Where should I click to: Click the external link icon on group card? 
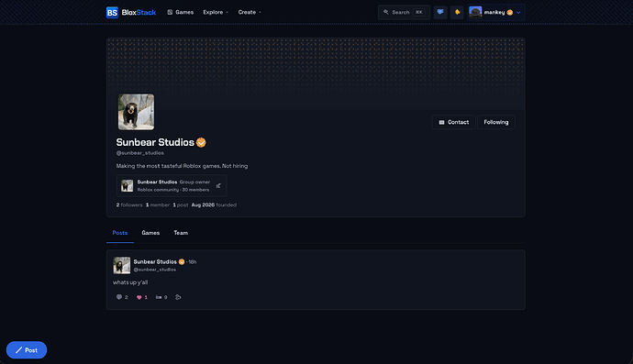(218, 185)
